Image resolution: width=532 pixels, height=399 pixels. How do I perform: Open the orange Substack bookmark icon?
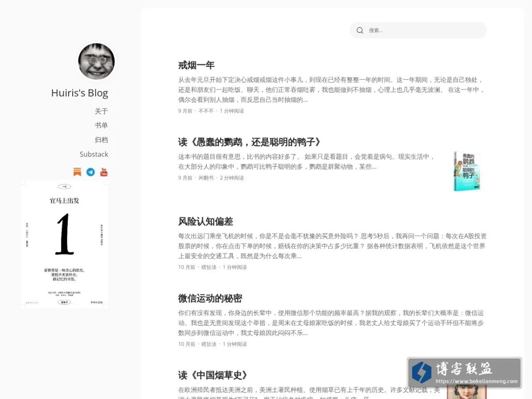77,172
